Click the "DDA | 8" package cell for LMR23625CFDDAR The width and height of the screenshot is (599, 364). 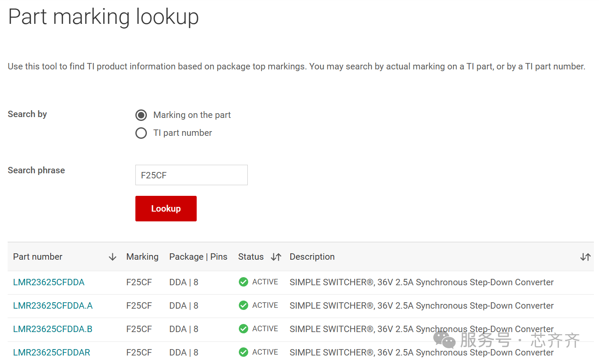click(184, 353)
